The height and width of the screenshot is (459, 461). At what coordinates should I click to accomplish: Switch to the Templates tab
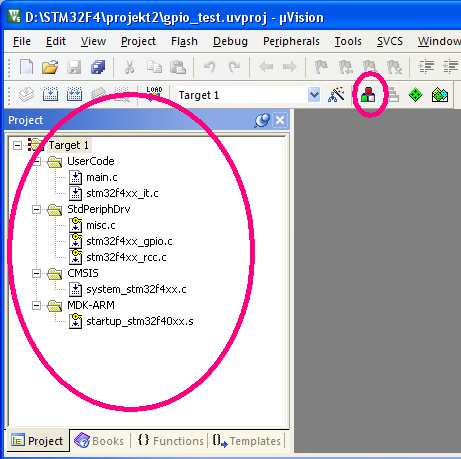(x=247, y=441)
